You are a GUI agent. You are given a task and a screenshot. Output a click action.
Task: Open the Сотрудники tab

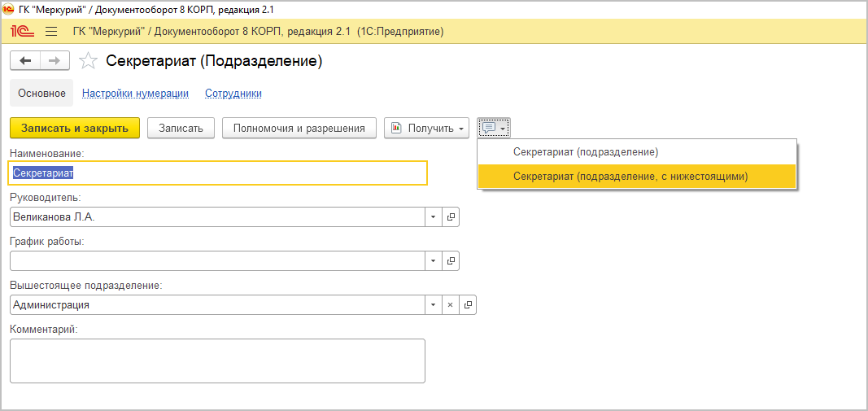[x=233, y=94]
